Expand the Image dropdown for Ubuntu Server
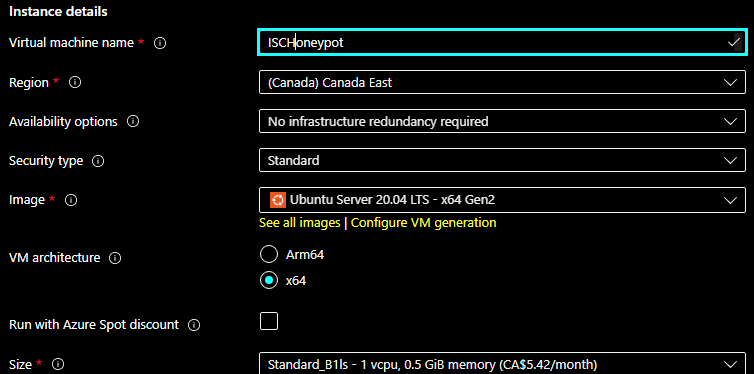Image resolution: width=754 pixels, height=374 pixels. point(503,199)
